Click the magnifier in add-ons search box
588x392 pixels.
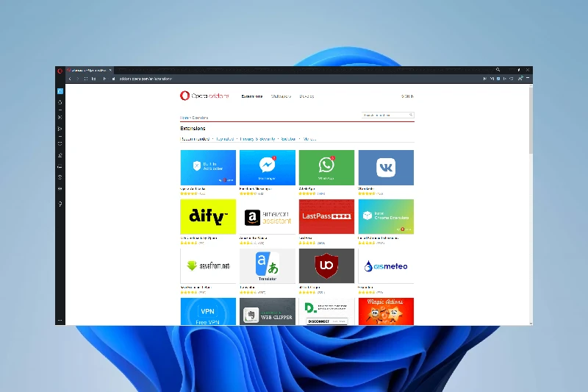tap(411, 115)
